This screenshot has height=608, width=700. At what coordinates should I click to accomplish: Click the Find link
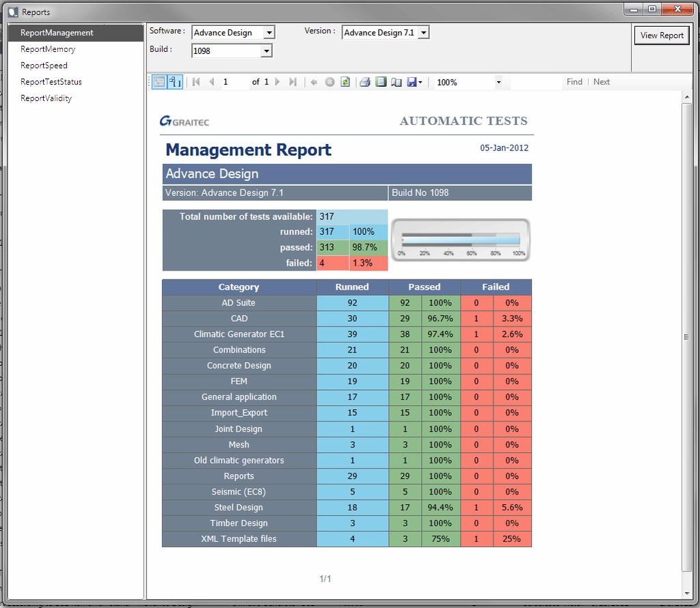click(x=574, y=81)
